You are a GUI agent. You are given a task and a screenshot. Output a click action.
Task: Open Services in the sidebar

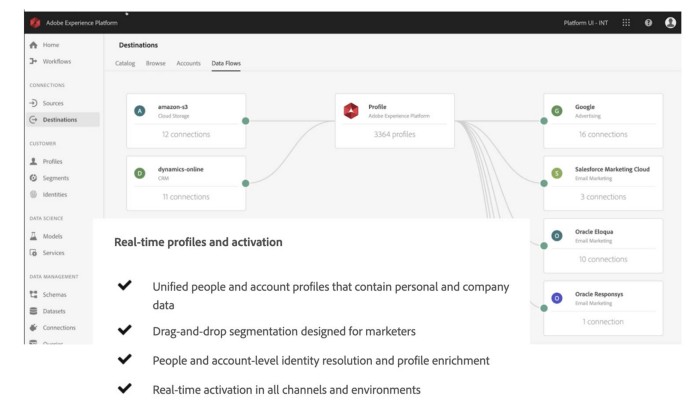[x=54, y=253]
